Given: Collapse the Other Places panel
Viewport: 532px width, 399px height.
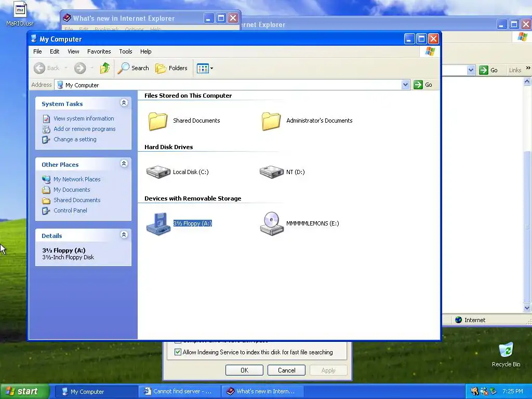Looking at the screenshot, I should point(124,164).
